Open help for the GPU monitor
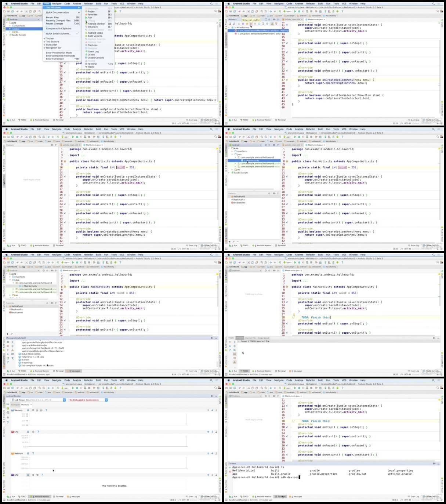 42,475
